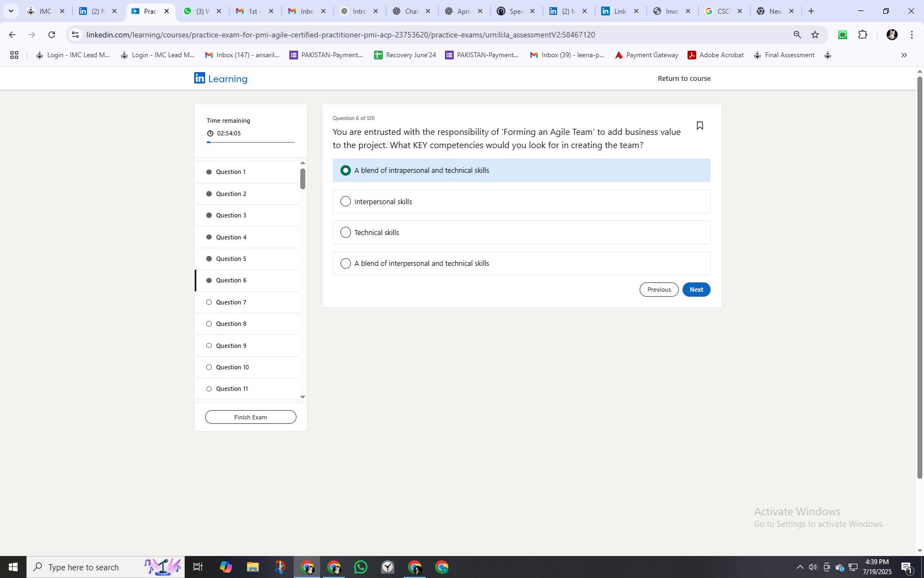Open the Payment Gateway bookmark
Image resolution: width=924 pixels, height=578 pixels.
646,55
